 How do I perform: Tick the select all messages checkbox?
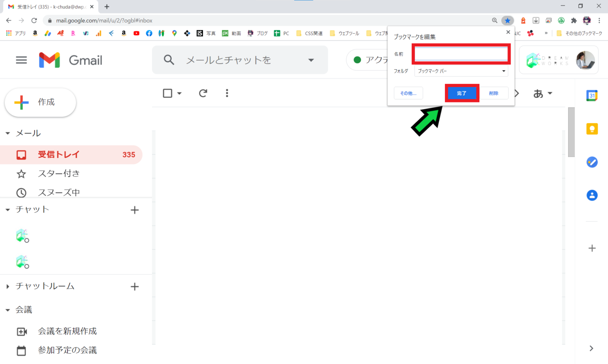tap(167, 93)
